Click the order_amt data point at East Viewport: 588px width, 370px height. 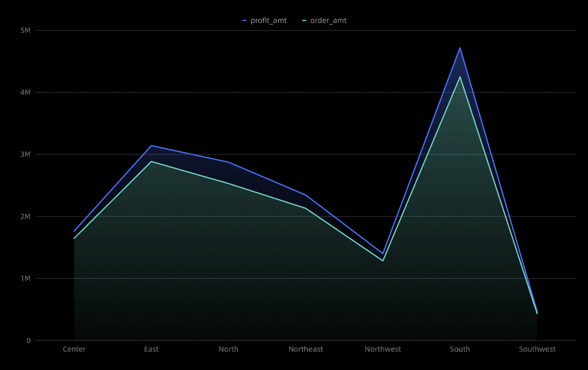(x=151, y=162)
